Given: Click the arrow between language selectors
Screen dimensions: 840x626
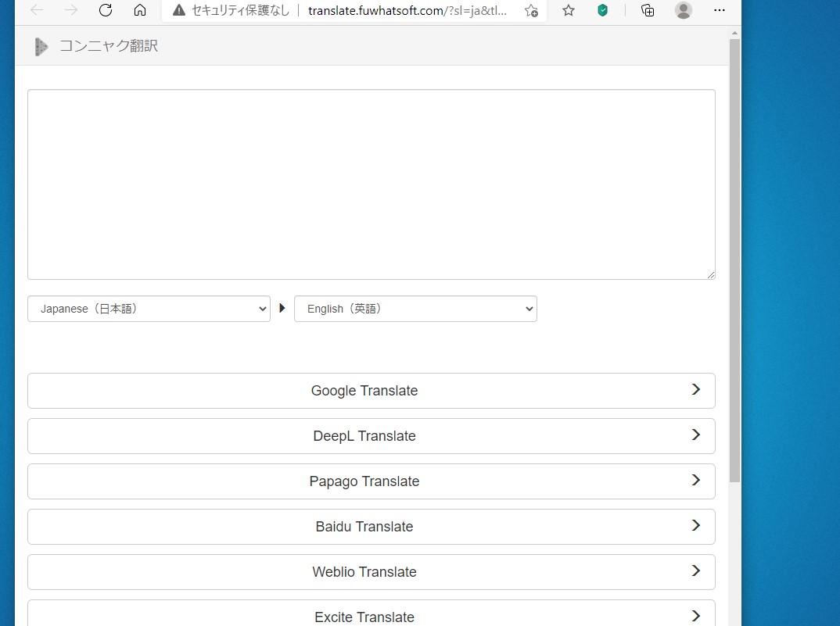Looking at the screenshot, I should click(282, 308).
